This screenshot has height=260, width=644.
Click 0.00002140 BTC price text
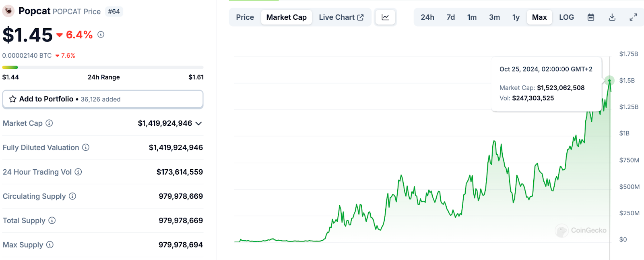tap(27, 56)
